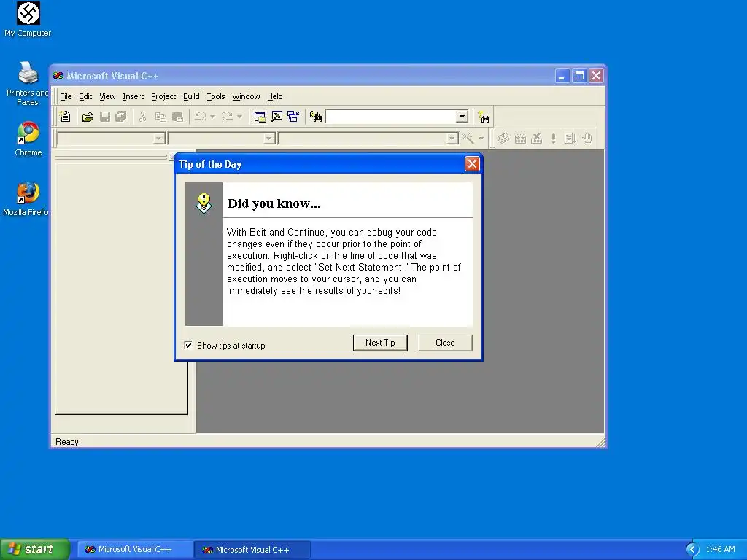Click the Save All icon
Image resolution: width=747 pixels, height=560 pixels.
(121, 117)
